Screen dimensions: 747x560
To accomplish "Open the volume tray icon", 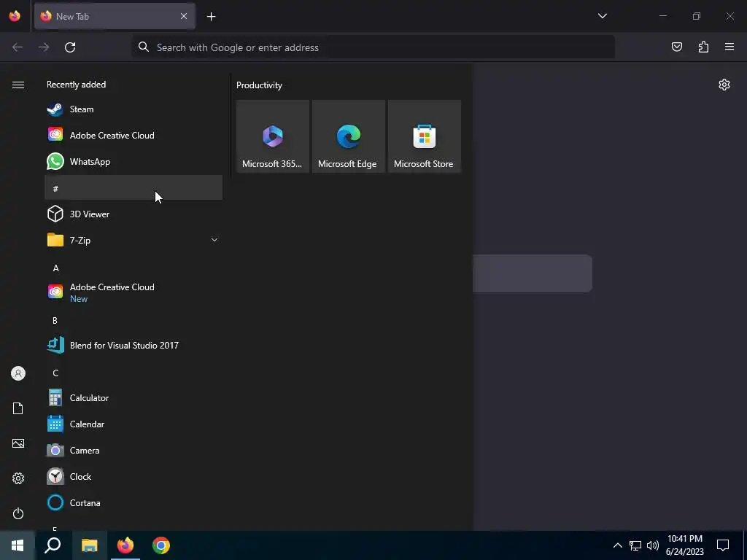I will click(653, 545).
